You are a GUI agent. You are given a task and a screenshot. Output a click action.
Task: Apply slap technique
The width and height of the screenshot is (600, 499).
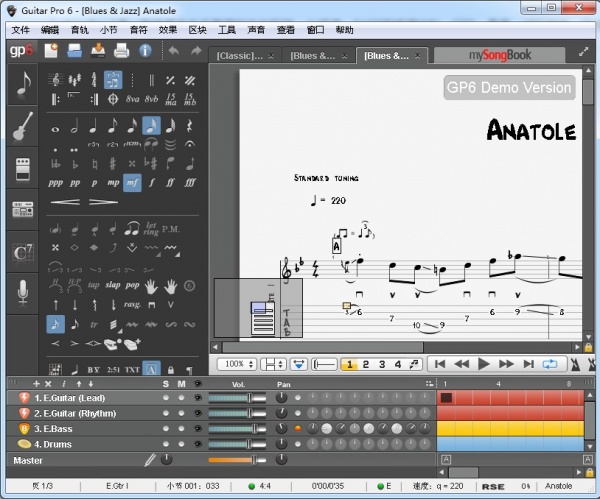tap(113, 285)
